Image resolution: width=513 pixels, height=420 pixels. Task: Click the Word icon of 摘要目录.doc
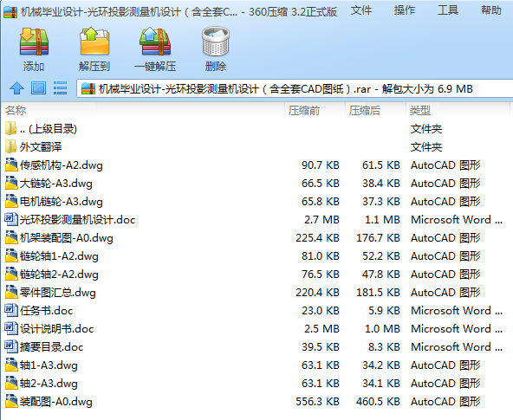[x=11, y=346]
